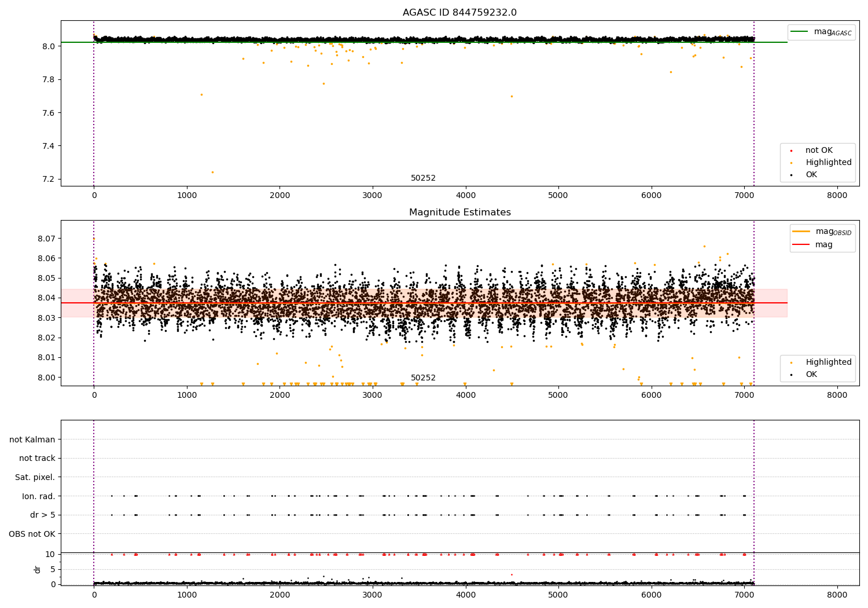
Task: Click the 'Sat. pixel.' row label
Action: (x=35, y=477)
